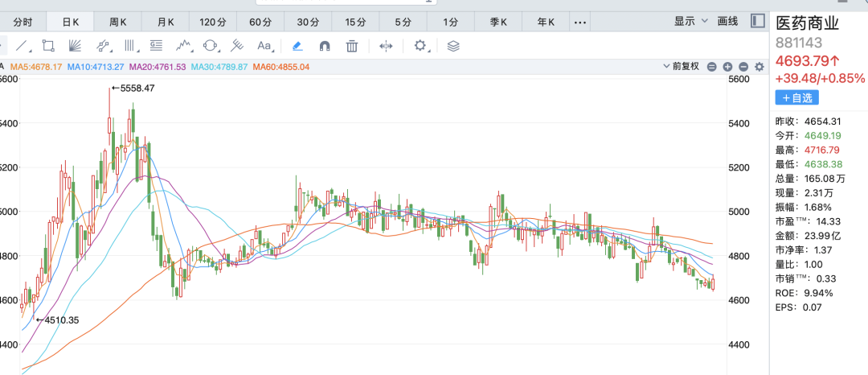Viewport: 868px width, 375px height.
Task: Open the more periods ellipsis menu
Action: click(579, 23)
